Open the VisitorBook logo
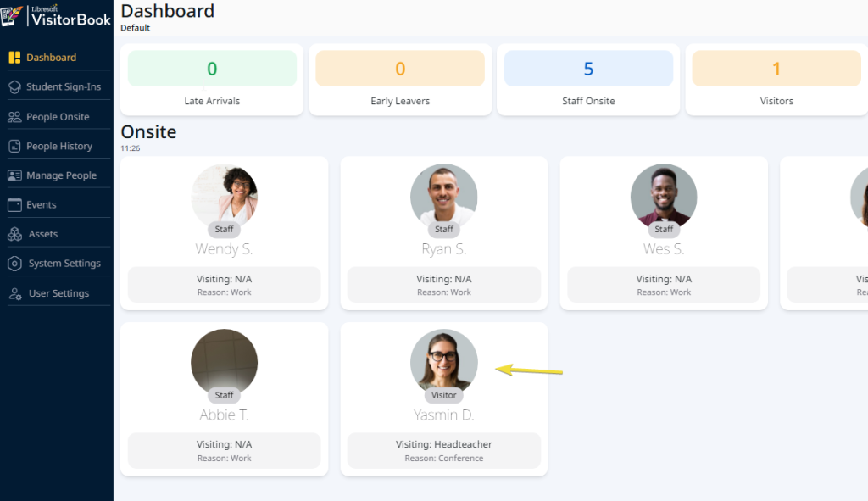This screenshot has width=868, height=501. click(56, 16)
